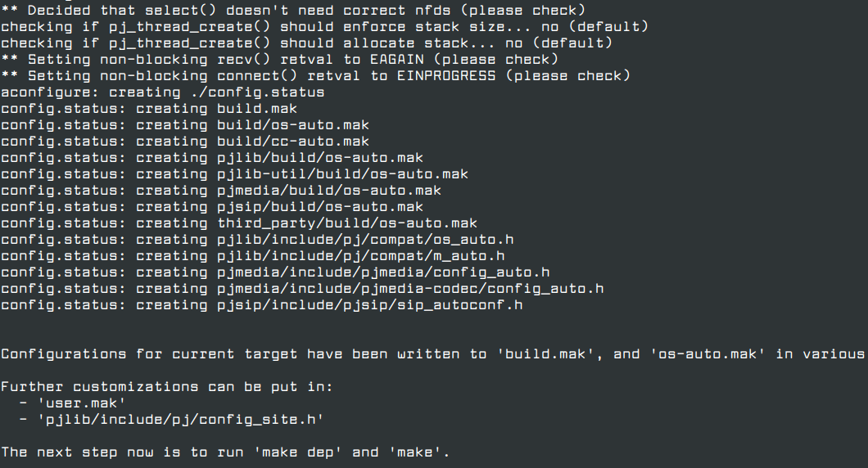
Task: Click the path 'pjmedia/build/os-auto.mak'
Action: point(329,190)
